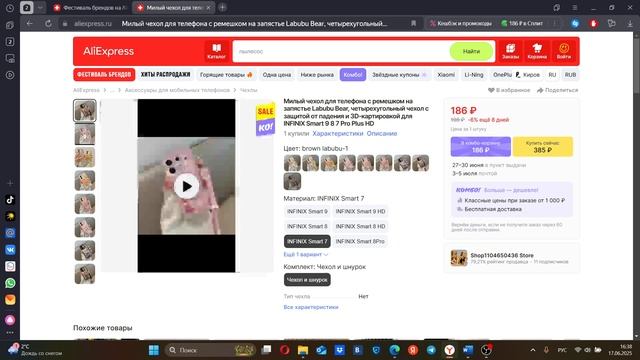This screenshot has height=360, width=640.
Task: Open the blue extension icon in toolbar
Action: tap(575, 24)
